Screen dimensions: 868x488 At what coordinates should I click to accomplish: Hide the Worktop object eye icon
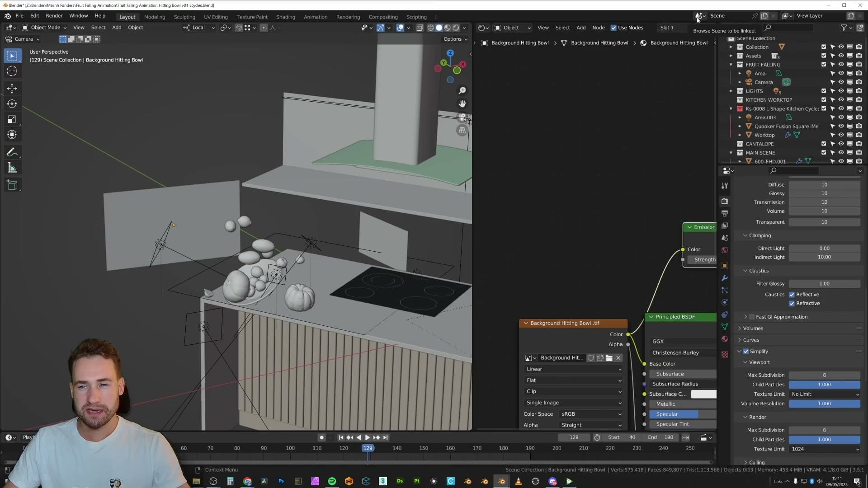click(x=841, y=135)
